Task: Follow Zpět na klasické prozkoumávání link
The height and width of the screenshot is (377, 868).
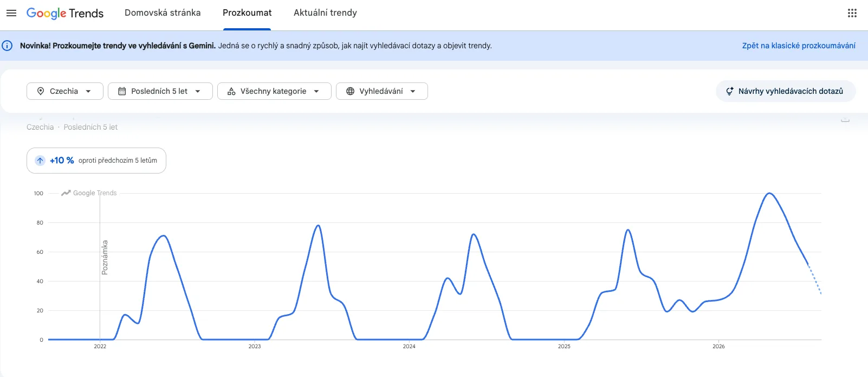Action: click(x=799, y=46)
